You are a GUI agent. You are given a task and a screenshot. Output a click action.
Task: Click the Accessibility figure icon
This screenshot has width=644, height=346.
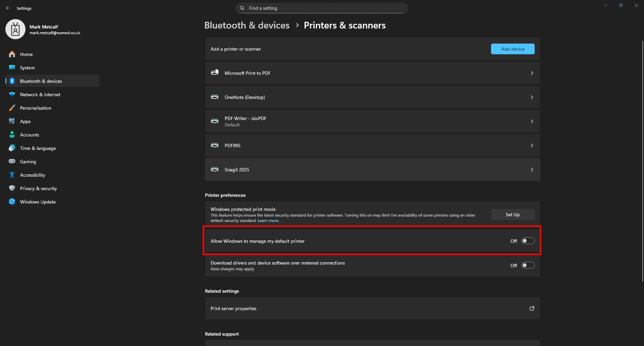click(x=12, y=175)
